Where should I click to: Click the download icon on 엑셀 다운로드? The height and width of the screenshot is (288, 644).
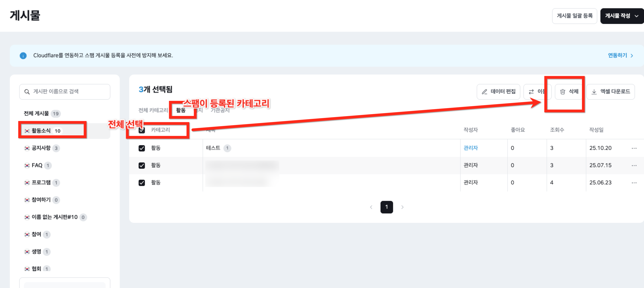(x=594, y=92)
